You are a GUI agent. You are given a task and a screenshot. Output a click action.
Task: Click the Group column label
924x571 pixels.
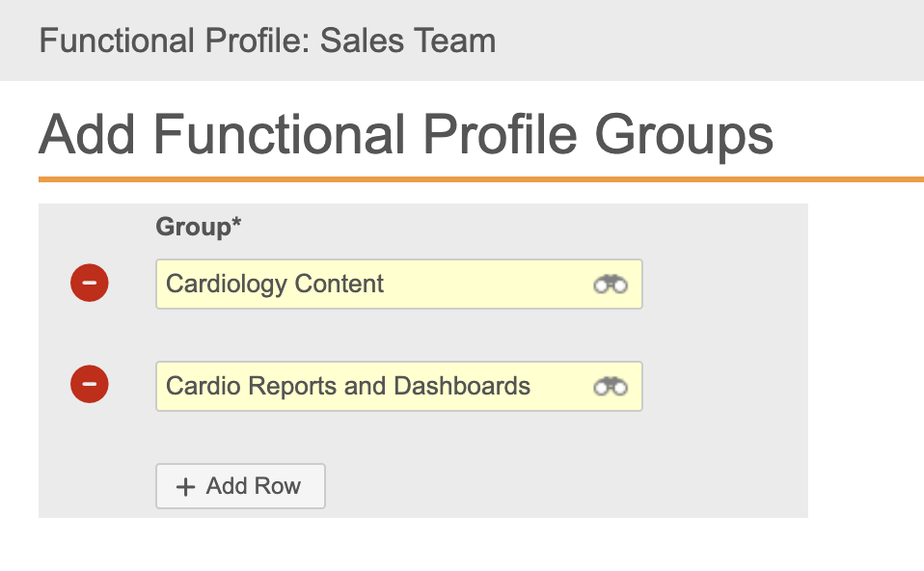[193, 227]
